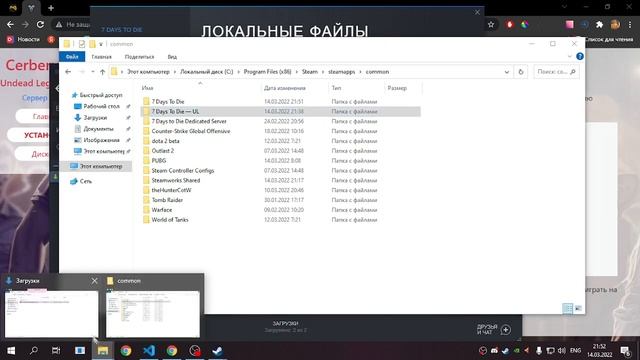Select the PUBG folder
Viewport: 640px width, 360px height.
tap(158, 160)
